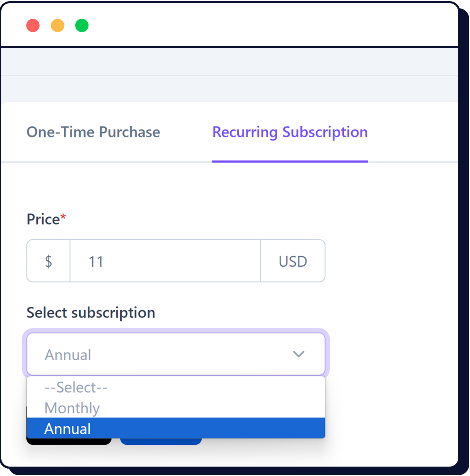The width and height of the screenshot is (470, 476).
Task: Click the red close window dot
Action: 33,25
